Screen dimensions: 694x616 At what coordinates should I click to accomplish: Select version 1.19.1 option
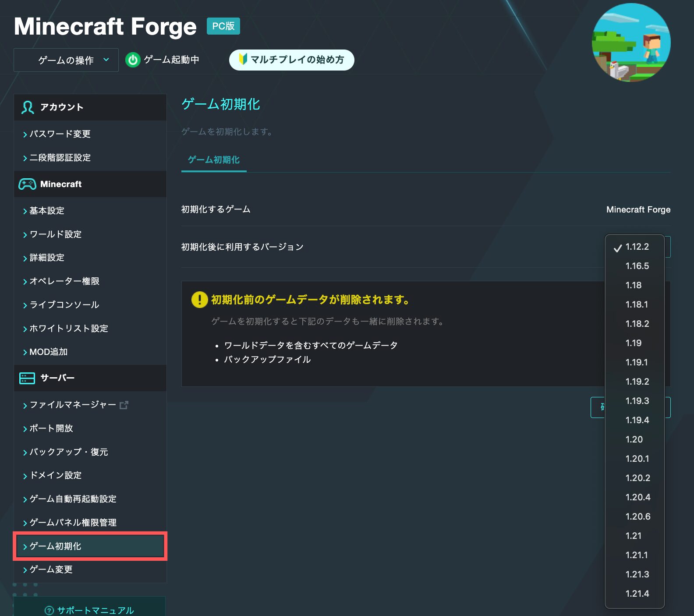tap(635, 362)
